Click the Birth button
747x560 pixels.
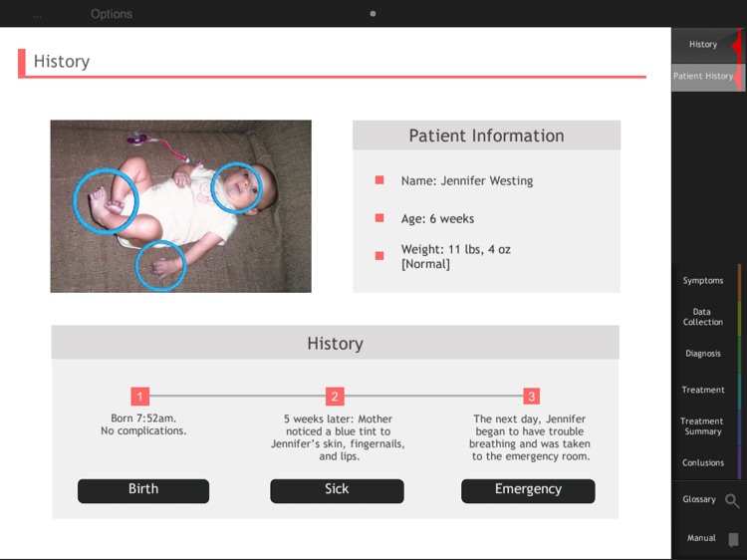pyautogui.click(x=143, y=491)
